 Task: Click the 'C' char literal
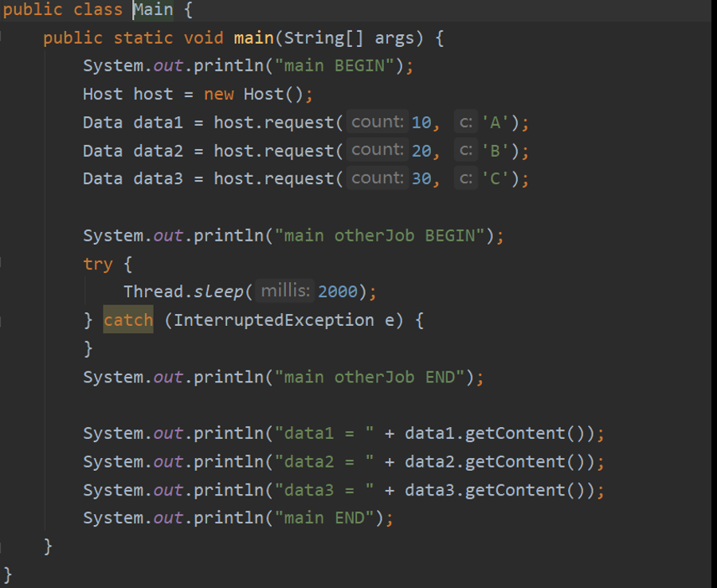coord(496,178)
